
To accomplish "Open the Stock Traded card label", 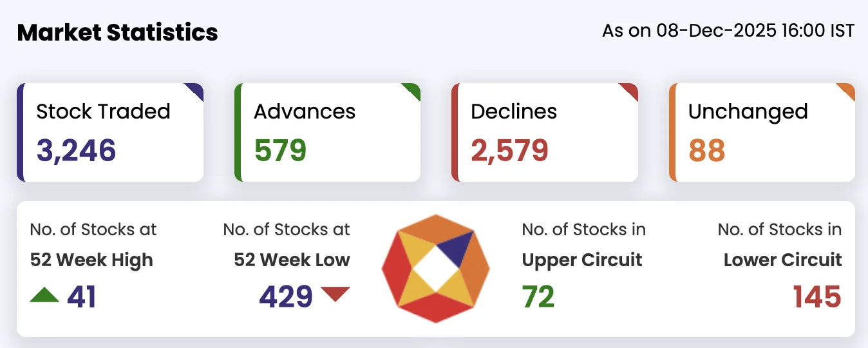I will click(x=103, y=111).
